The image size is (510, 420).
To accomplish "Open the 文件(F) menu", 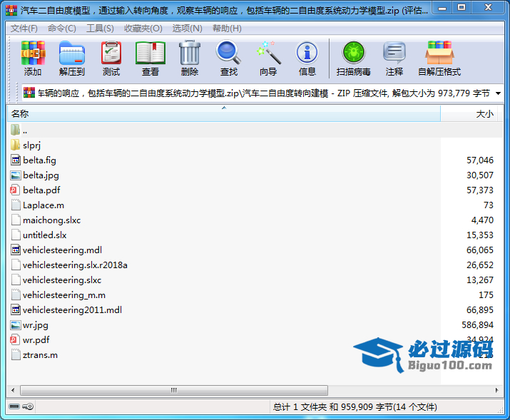I will (x=24, y=29).
